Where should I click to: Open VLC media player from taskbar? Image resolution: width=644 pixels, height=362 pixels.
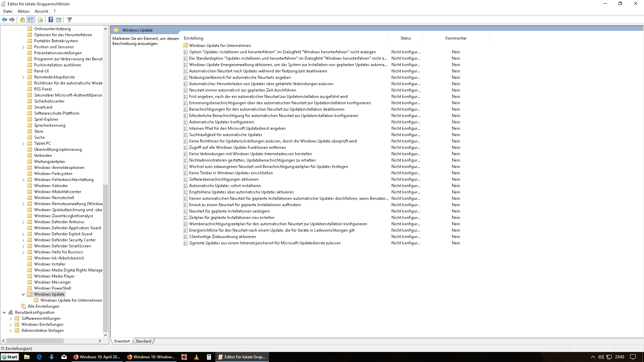[197, 357]
